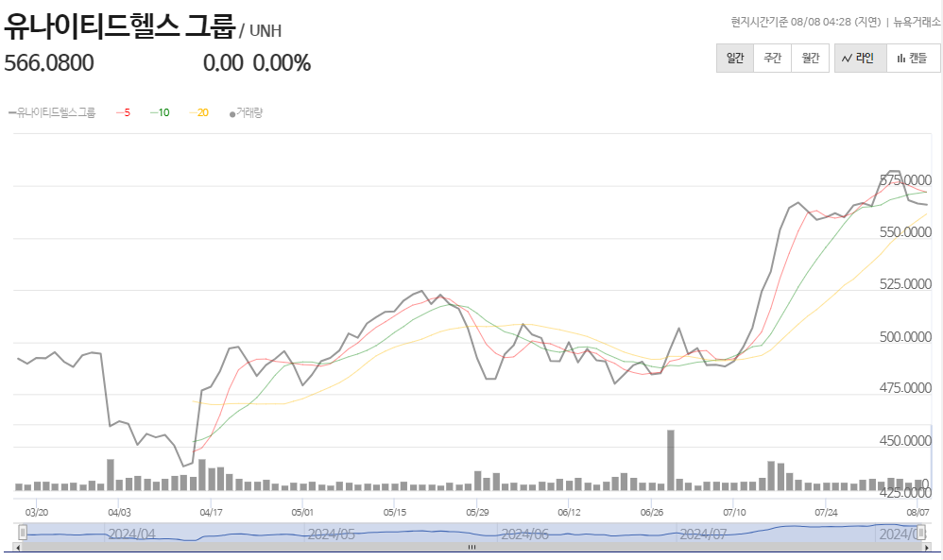Click the 07/24 date axis label
This screenshot has height=560, width=943.
click(x=826, y=513)
